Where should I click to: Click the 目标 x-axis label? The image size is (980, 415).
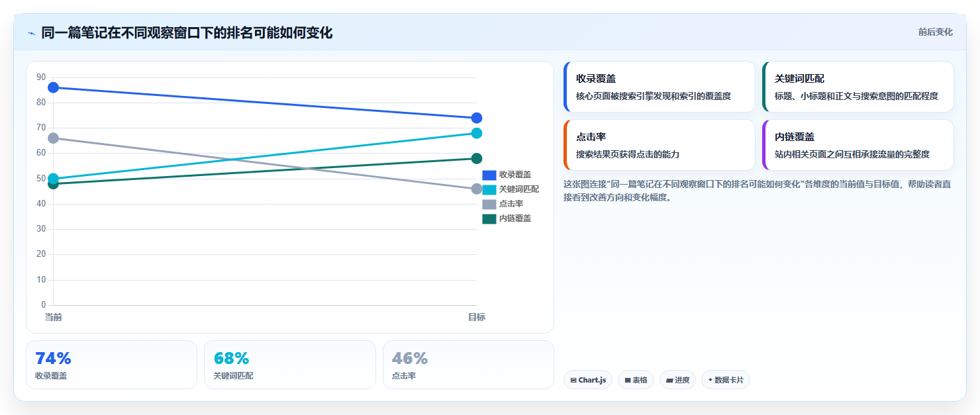[x=477, y=317]
